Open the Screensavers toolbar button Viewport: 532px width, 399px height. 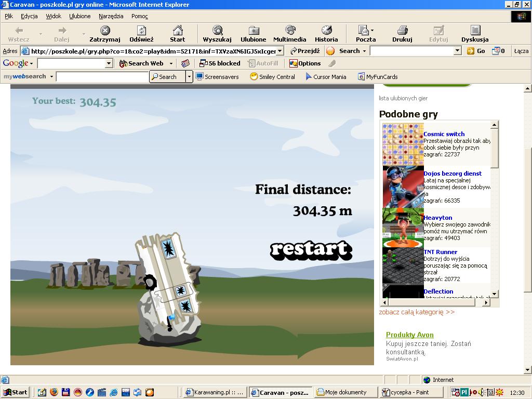tap(217, 77)
